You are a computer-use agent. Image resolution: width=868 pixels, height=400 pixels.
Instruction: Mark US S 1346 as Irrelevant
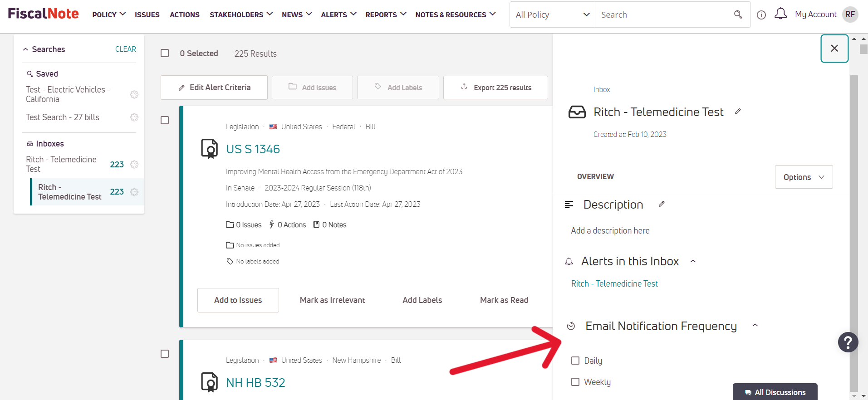coord(332,300)
